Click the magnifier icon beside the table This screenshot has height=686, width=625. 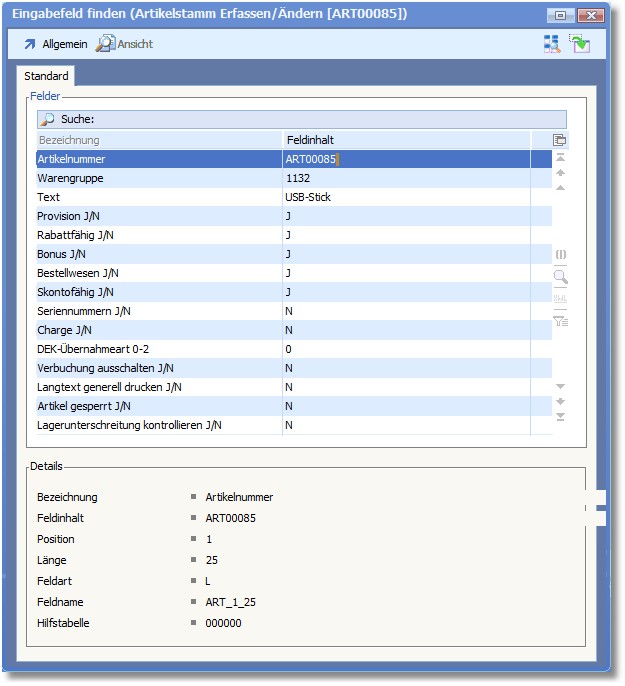point(560,277)
